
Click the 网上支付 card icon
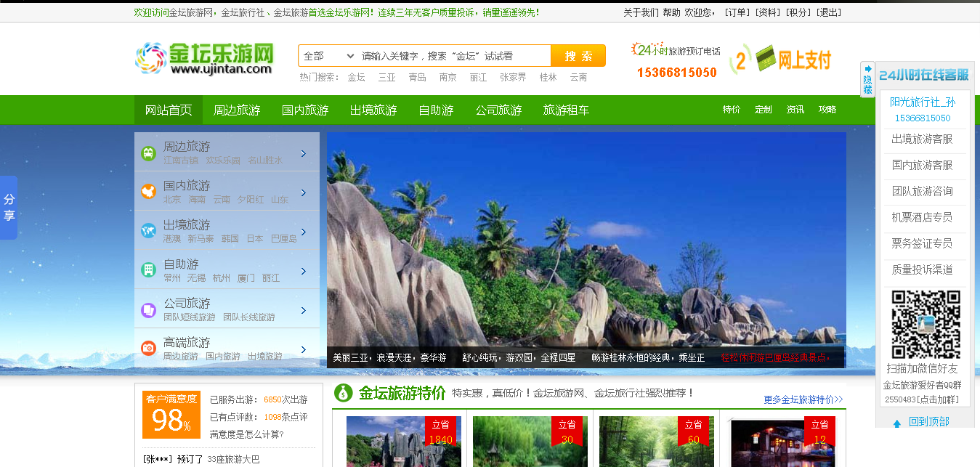pos(764,58)
